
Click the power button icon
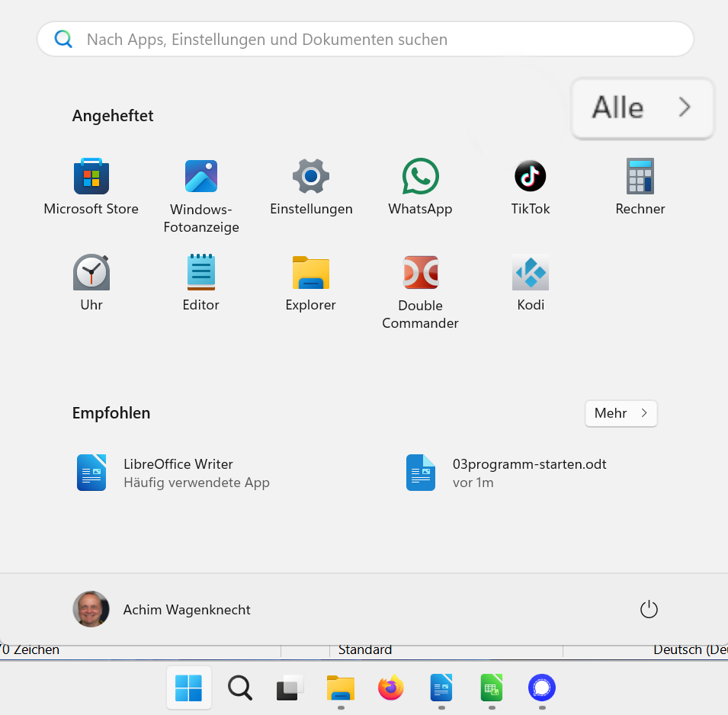point(649,609)
